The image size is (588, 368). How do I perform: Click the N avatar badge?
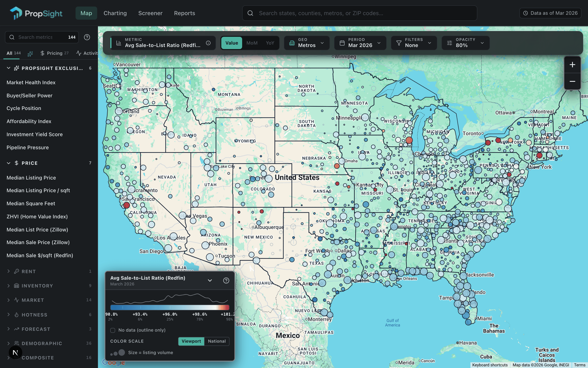[15, 352]
